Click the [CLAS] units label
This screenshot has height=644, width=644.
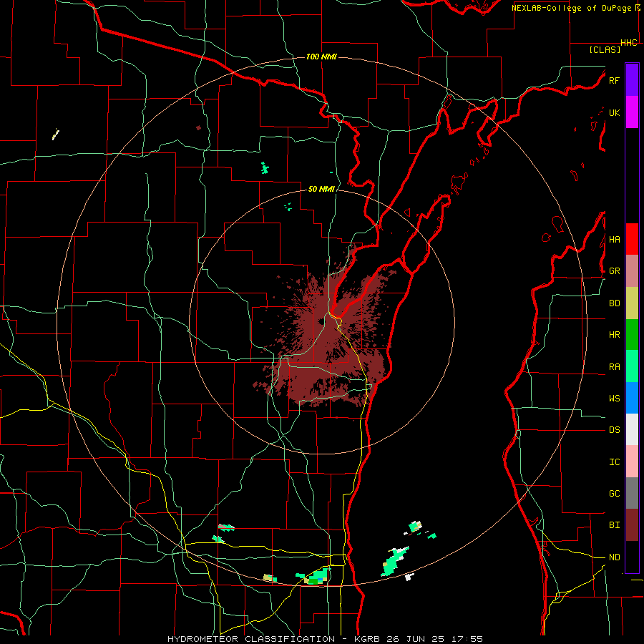coord(605,50)
